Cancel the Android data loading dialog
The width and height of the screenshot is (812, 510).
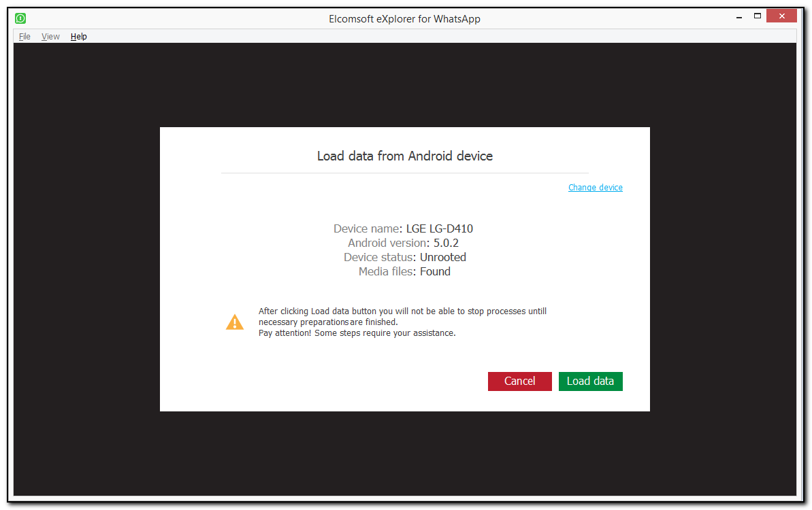519,381
